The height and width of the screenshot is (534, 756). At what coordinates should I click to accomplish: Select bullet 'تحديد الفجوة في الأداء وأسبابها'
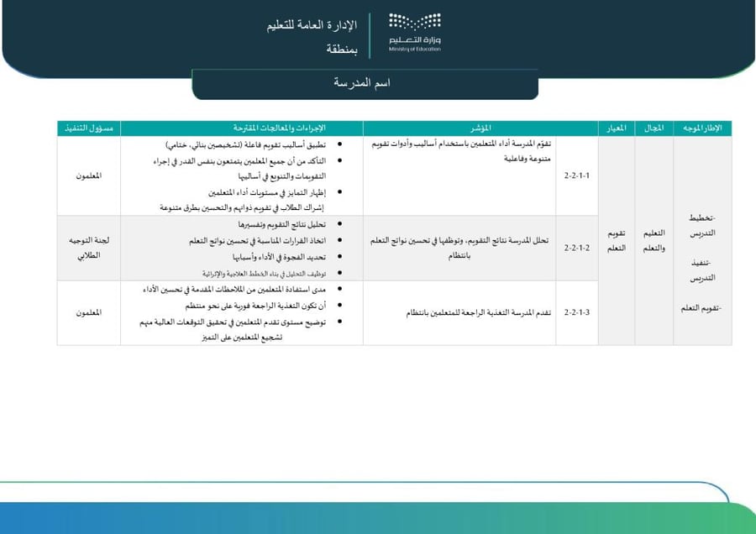click(x=279, y=257)
